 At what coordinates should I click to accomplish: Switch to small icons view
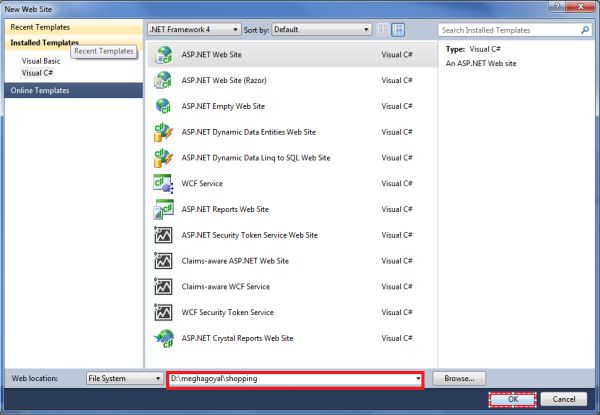pos(383,29)
